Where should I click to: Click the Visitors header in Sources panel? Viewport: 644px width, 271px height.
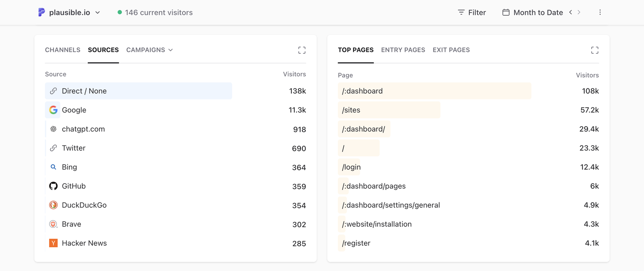294,74
